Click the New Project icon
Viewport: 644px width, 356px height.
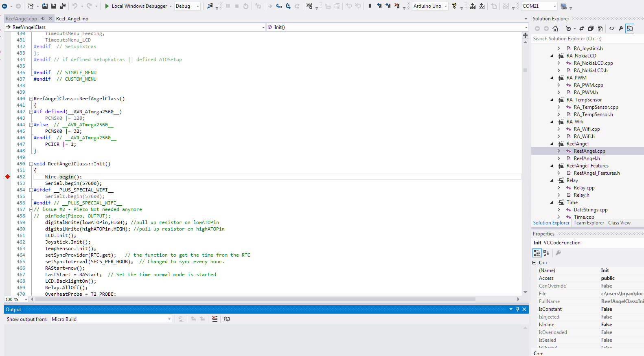pyautogui.click(x=31, y=6)
